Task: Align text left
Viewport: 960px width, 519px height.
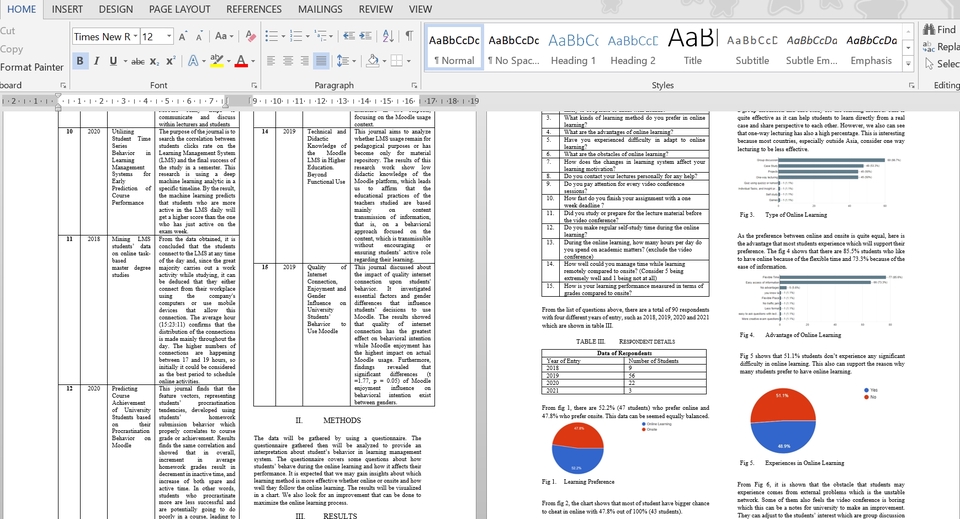Action: click(271, 61)
